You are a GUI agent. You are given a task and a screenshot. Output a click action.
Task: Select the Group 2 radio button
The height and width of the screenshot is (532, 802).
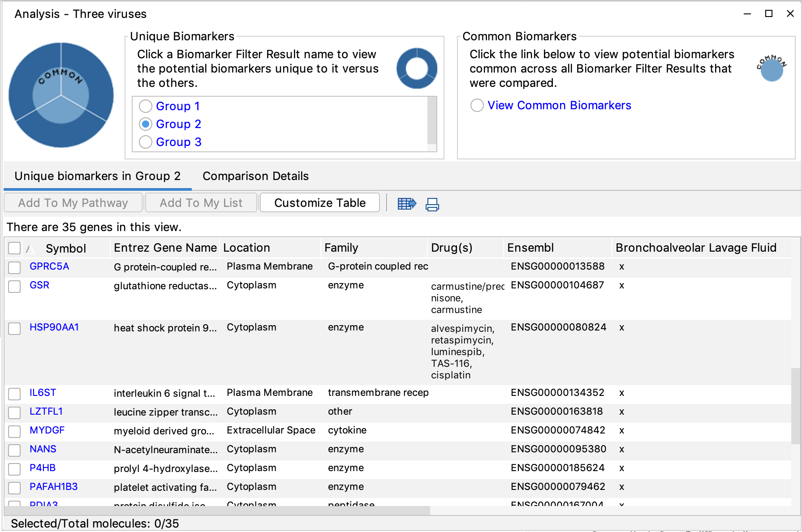click(146, 124)
